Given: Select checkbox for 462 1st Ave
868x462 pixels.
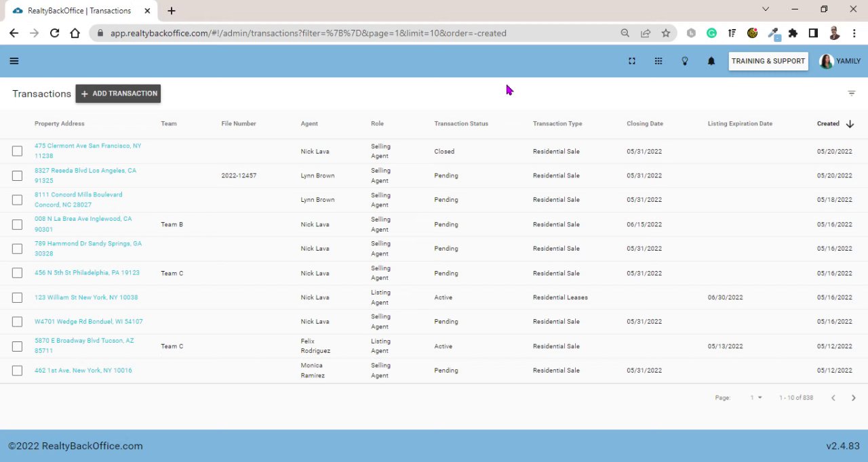Looking at the screenshot, I should [x=17, y=371].
